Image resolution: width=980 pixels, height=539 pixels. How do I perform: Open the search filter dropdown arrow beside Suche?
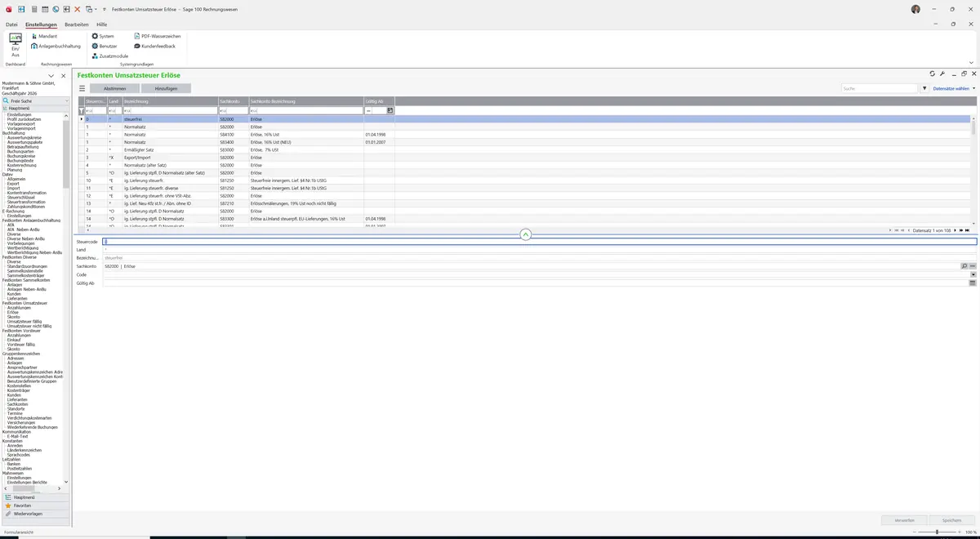924,88
